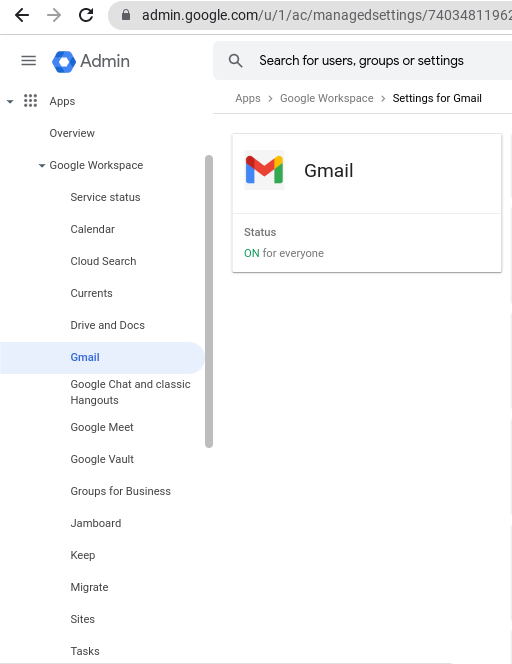Select Drive and Docs in sidebar
The height and width of the screenshot is (664, 512).
108,325
